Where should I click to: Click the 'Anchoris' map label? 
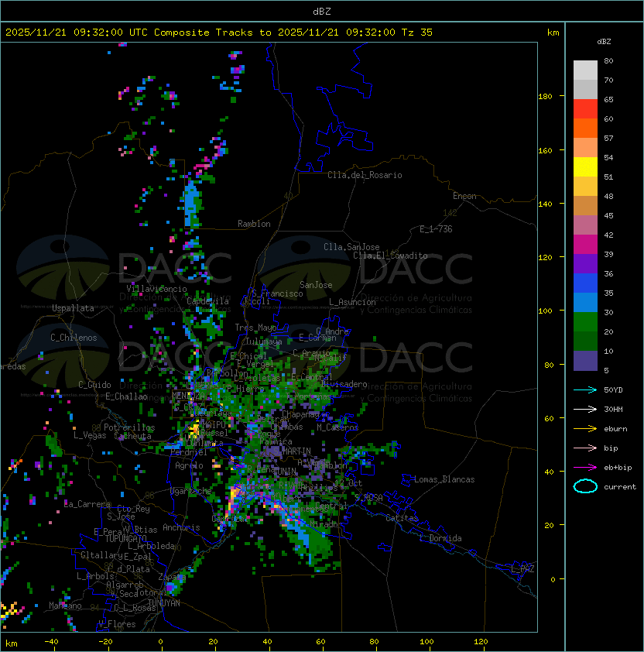(181, 527)
